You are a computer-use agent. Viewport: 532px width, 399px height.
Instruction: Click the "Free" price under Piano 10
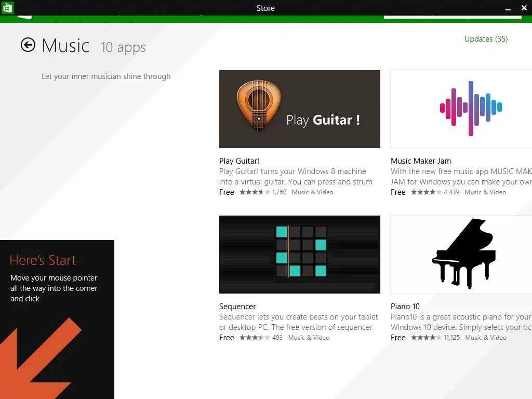coord(398,338)
